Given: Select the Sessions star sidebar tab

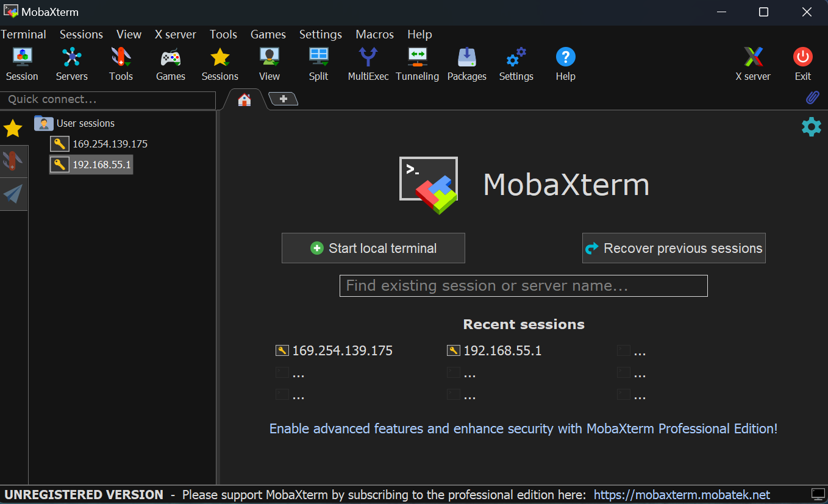Looking at the screenshot, I should (13, 129).
